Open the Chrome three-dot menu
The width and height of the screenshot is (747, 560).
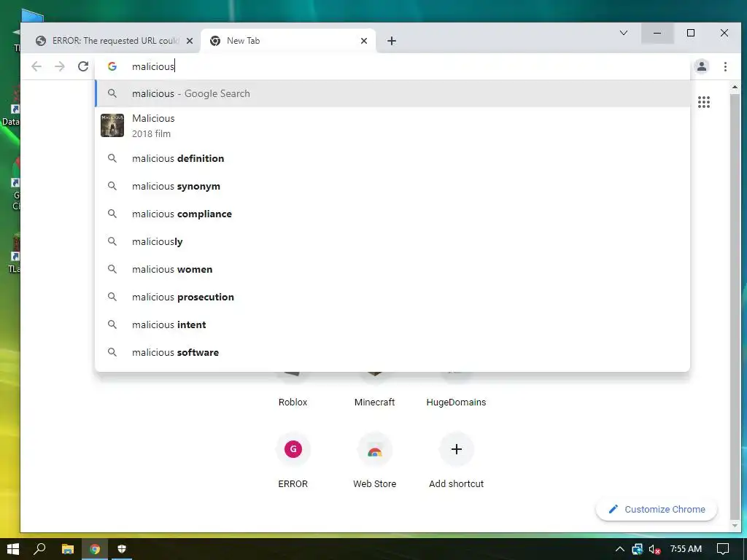point(725,66)
